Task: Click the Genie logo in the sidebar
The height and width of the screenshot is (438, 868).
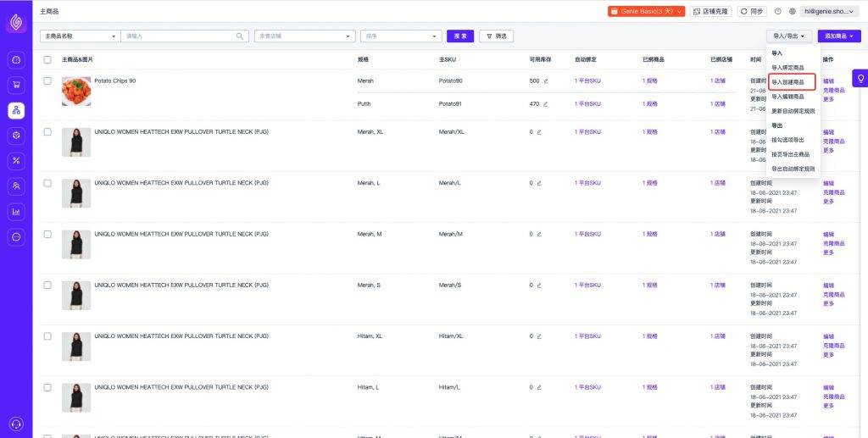Action: point(16,23)
